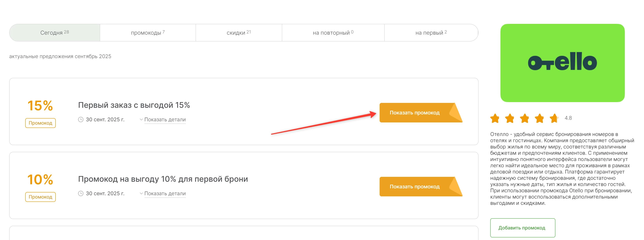
Task: Switch to the 'промокоды' tab
Action: pyautogui.click(x=147, y=33)
